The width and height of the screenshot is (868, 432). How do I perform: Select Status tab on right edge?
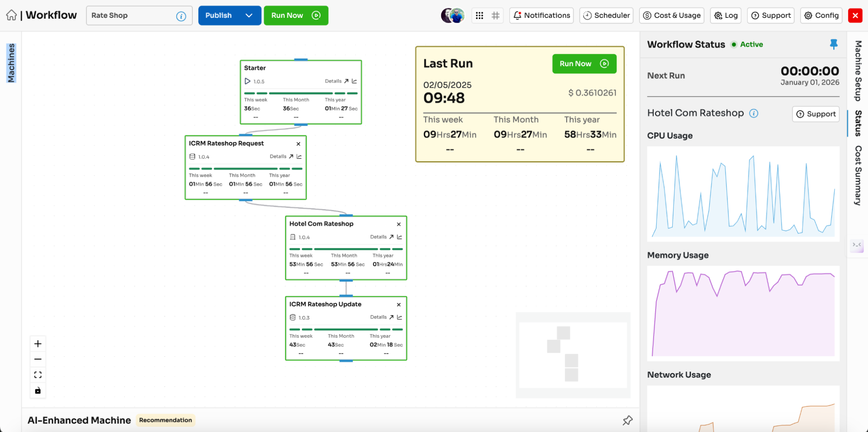coord(858,123)
